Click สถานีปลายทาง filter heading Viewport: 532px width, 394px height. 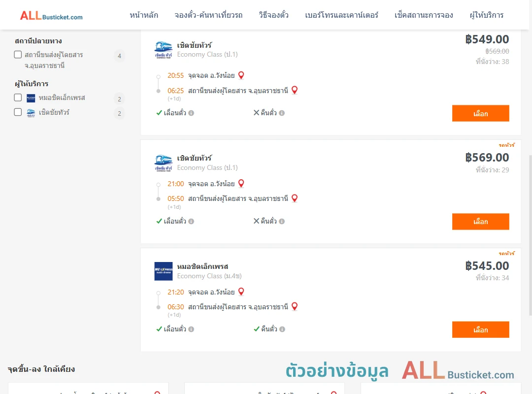38,41
